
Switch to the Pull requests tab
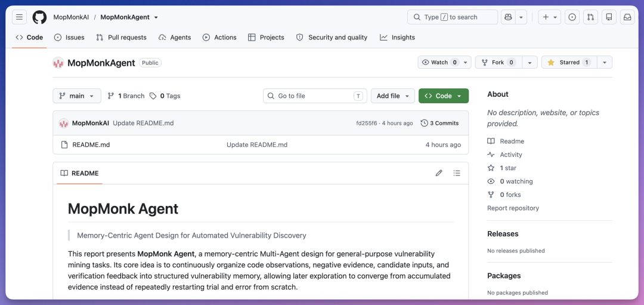click(121, 38)
